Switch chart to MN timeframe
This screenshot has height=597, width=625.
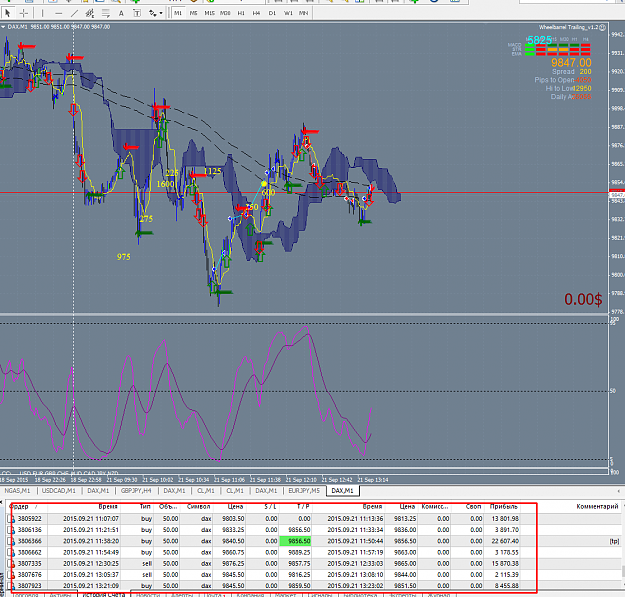pyautogui.click(x=304, y=13)
